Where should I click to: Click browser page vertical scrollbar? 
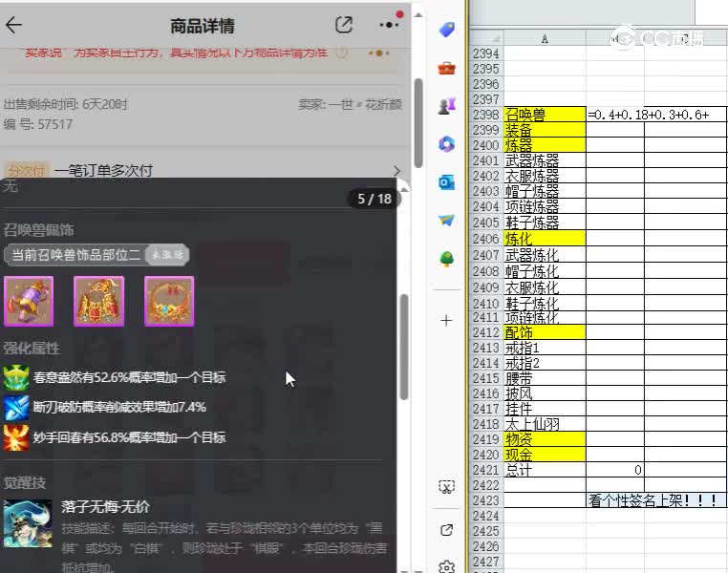click(418, 123)
